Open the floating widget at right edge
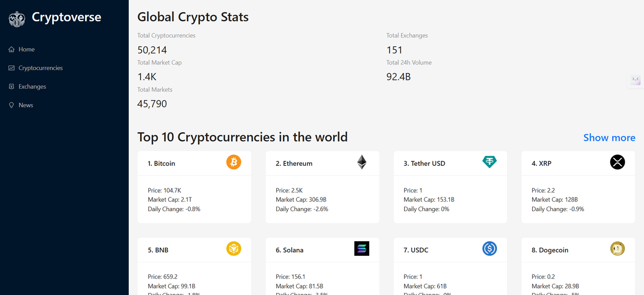The image size is (644, 295). click(x=635, y=80)
